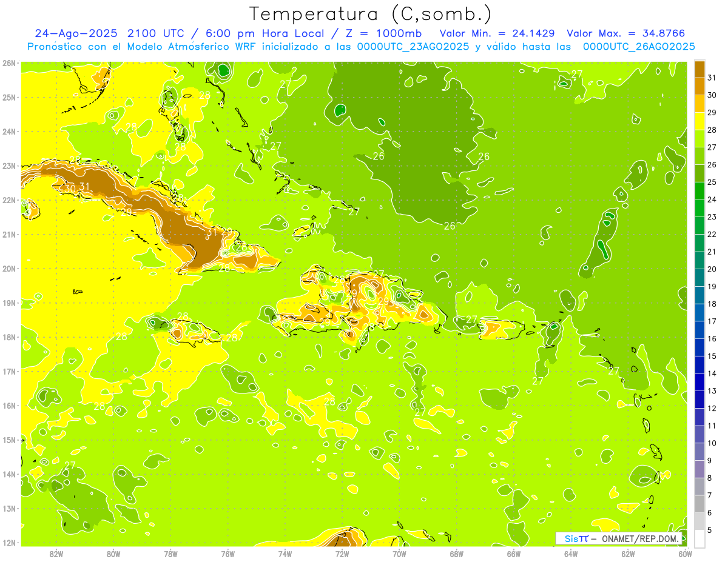Pick the teal swatch between 19 and 20
The width and height of the screenshot is (728, 562).
coord(699,278)
